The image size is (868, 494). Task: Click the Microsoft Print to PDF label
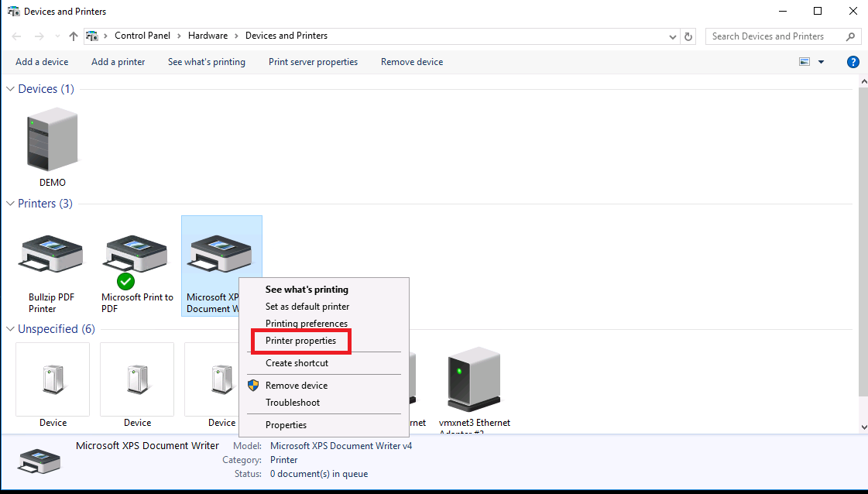137,303
